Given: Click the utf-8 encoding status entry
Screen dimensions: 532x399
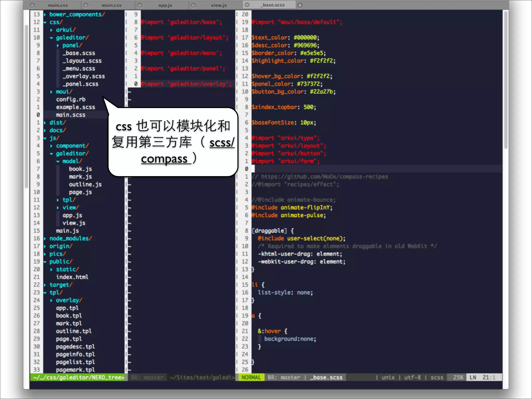Looking at the screenshot, I should pos(412,377).
